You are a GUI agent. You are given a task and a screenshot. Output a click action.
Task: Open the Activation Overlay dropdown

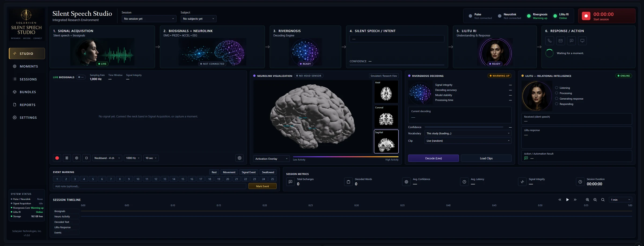[271, 159]
